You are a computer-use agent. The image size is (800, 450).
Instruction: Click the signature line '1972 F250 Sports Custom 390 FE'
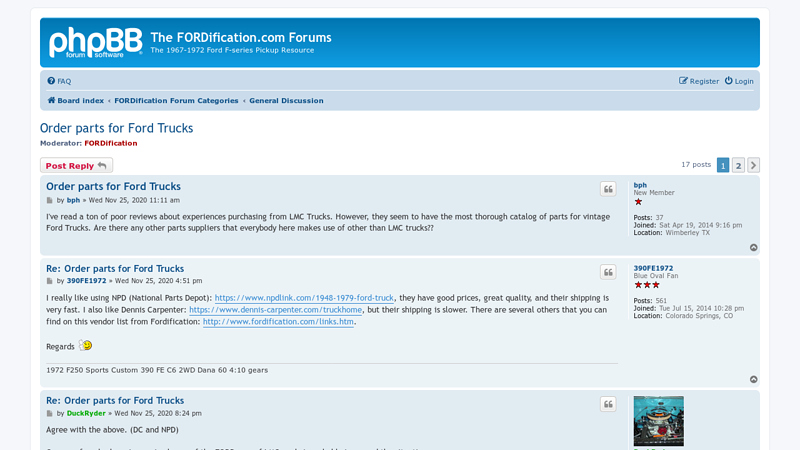coord(157,370)
